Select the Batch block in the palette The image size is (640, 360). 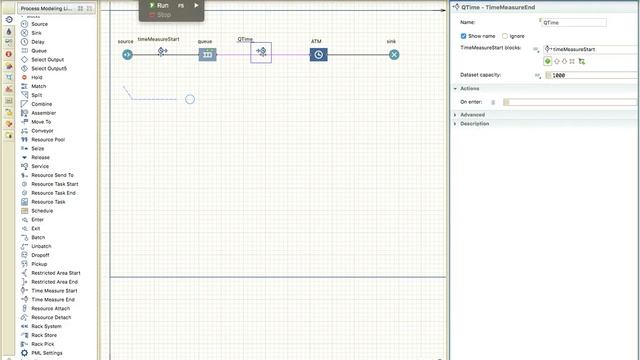33,238
